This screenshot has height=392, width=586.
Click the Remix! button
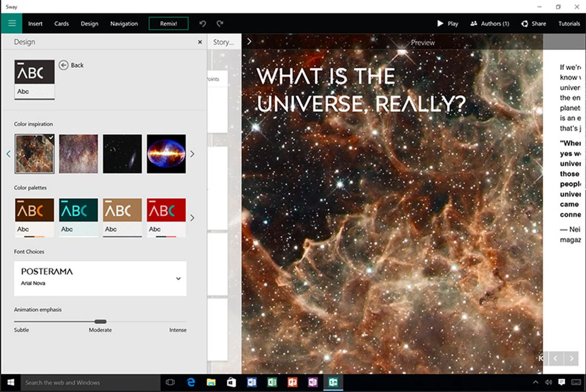click(x=168, y=23)
